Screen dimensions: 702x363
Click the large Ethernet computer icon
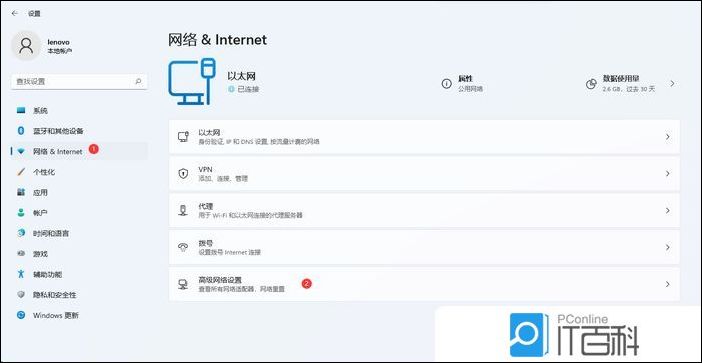(x=192, y=81)
